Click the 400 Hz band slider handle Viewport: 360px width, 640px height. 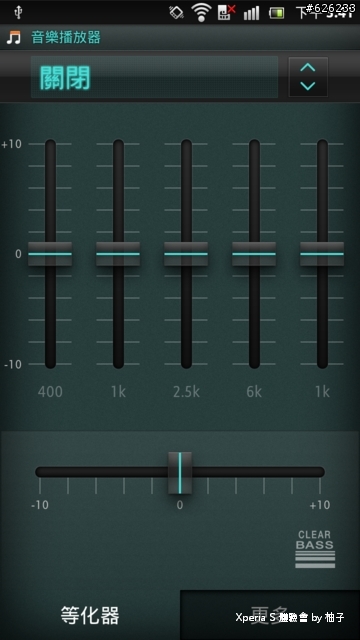(50, 254)
